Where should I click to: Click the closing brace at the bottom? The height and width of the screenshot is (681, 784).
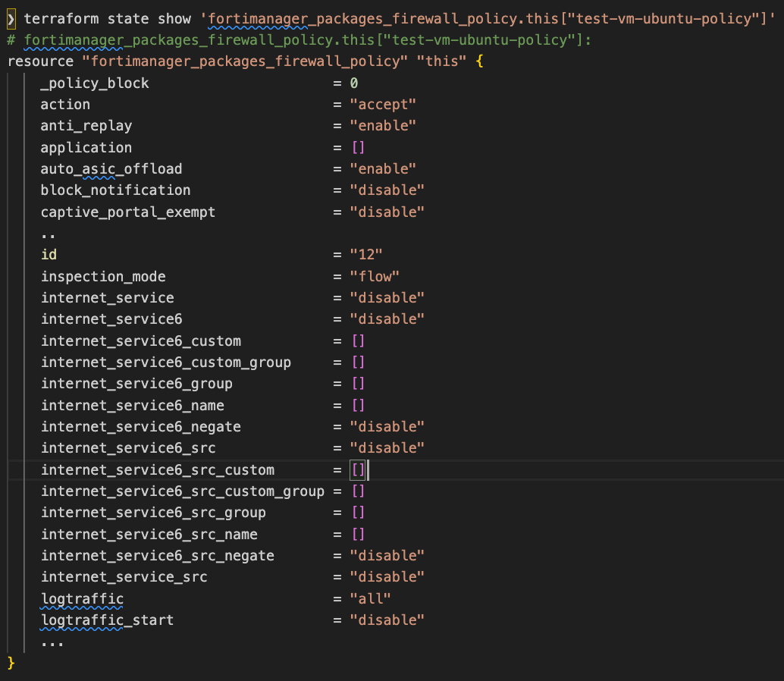click(x=11, y=661)
